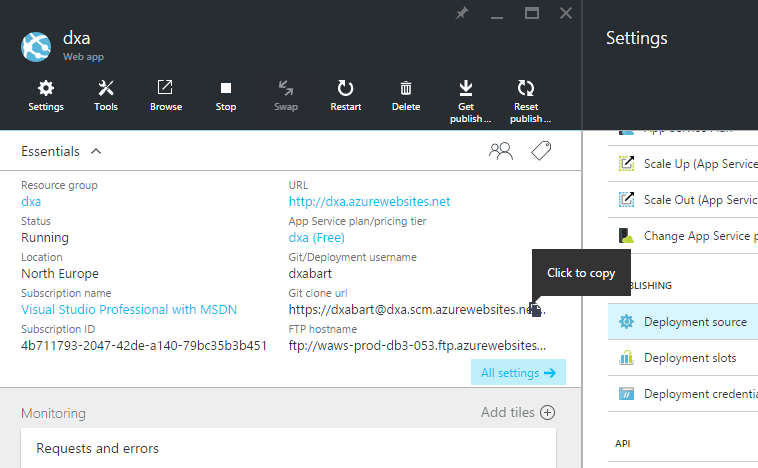Reset the publish profile
Screen dimensions: 758x468
tap(526, 100)
